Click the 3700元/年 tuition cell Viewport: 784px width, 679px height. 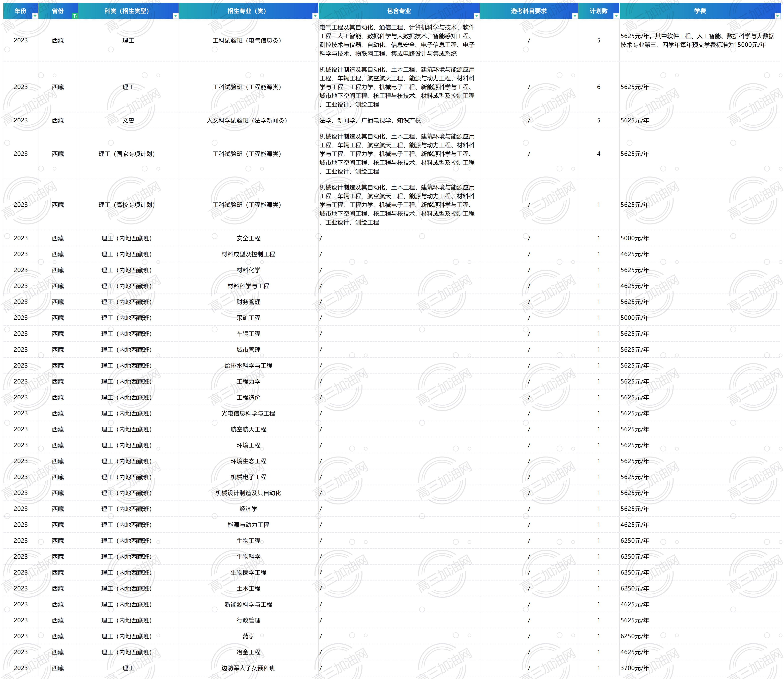(x=700, y=668)
